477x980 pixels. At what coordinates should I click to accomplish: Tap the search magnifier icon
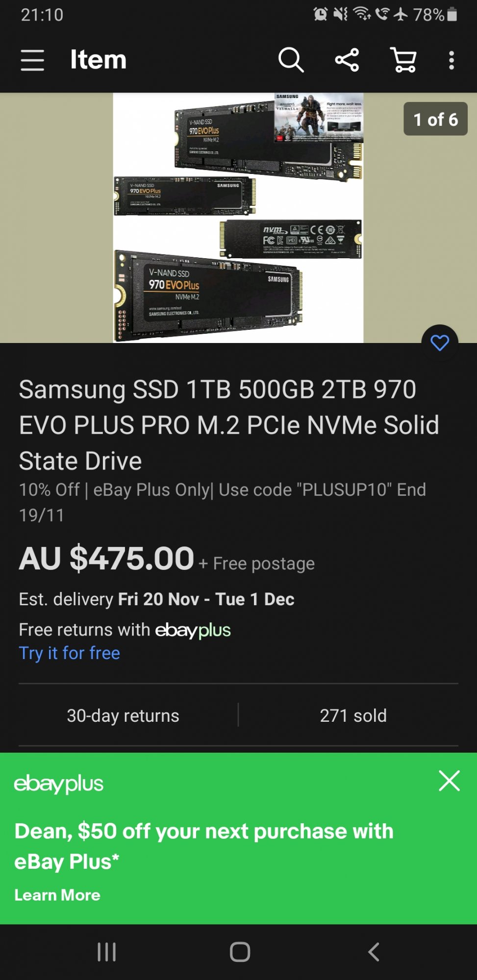click(x=291, y=60)
